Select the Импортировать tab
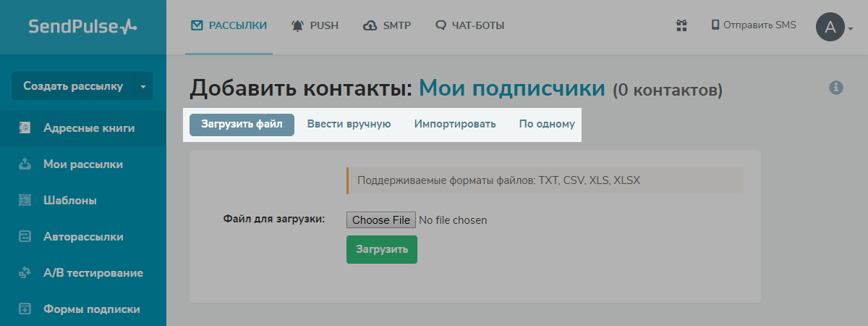Screen dimensions: 868x326 click(455, 124)
